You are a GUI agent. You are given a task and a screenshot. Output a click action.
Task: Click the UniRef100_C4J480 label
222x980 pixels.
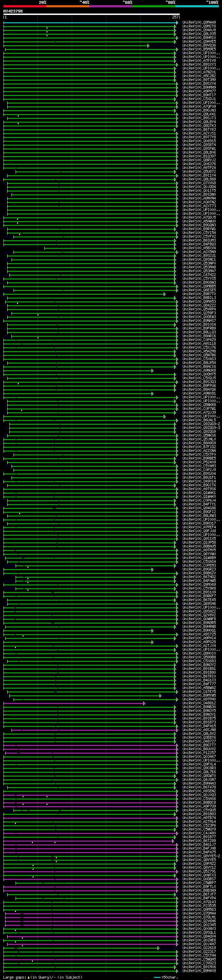199,833
